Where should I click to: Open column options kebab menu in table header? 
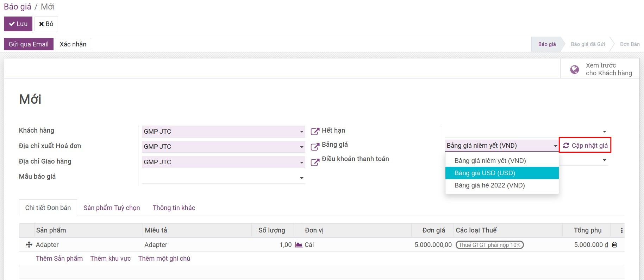coord(621,230)
